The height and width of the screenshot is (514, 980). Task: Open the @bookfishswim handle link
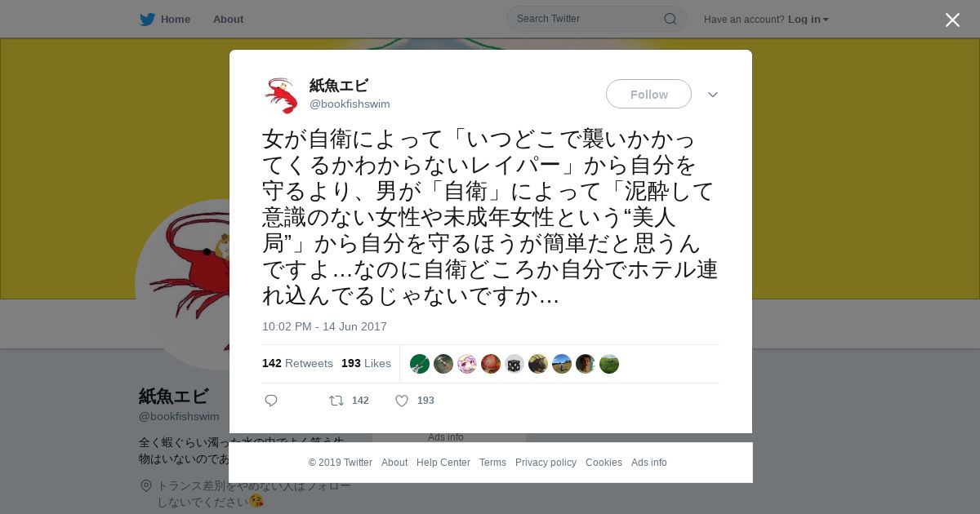click(350, 104)
